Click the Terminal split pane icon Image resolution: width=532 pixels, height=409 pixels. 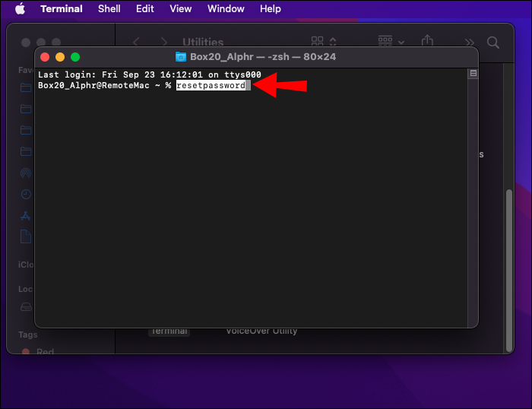pos(473,73)
